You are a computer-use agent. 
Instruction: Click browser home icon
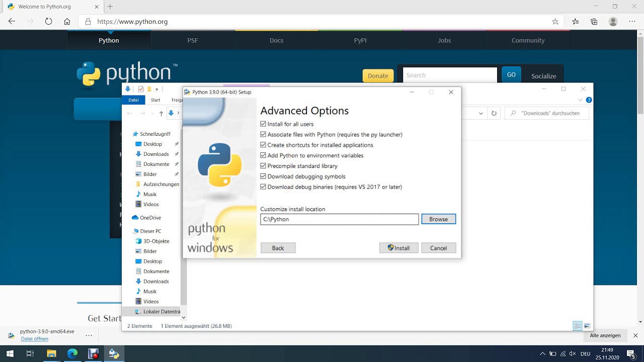click(67, 22)
